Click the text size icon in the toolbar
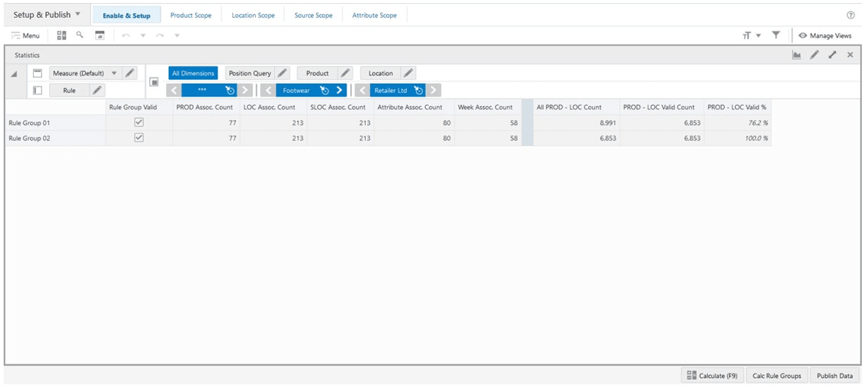The width and height of the screenshot is (868, 391). (x=746, y=35)
